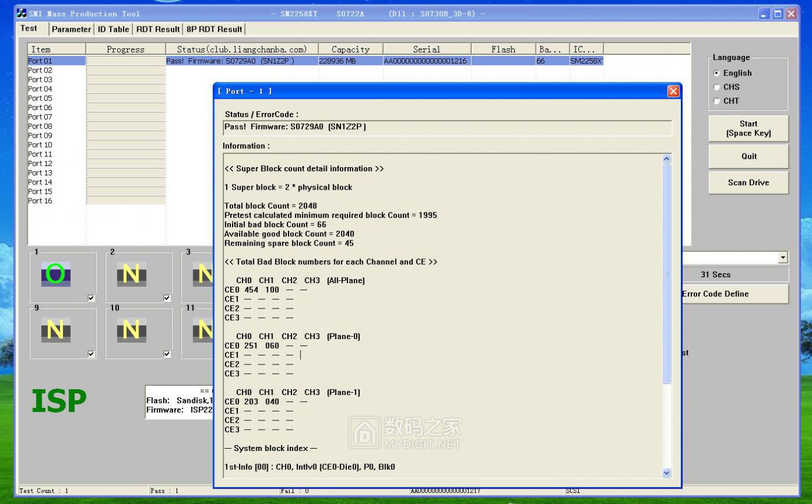This screenshot has height=504, width=812.
Task: Click the Capacity column header
Action: 350,49
